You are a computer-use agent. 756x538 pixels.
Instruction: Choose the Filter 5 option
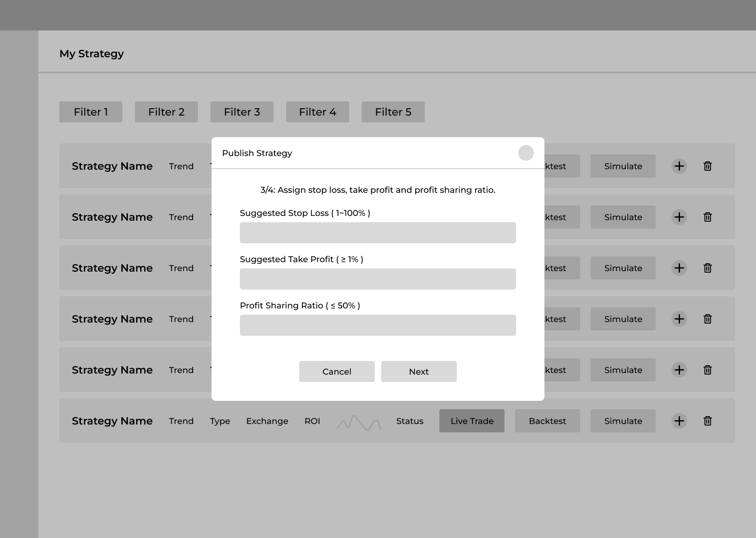pos(393,112)
